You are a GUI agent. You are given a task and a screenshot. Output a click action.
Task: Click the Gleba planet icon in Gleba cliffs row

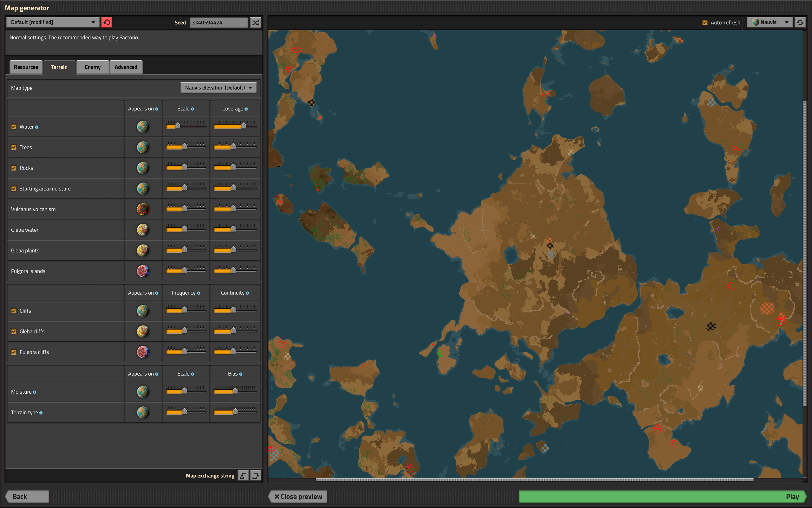coord(143,331)
